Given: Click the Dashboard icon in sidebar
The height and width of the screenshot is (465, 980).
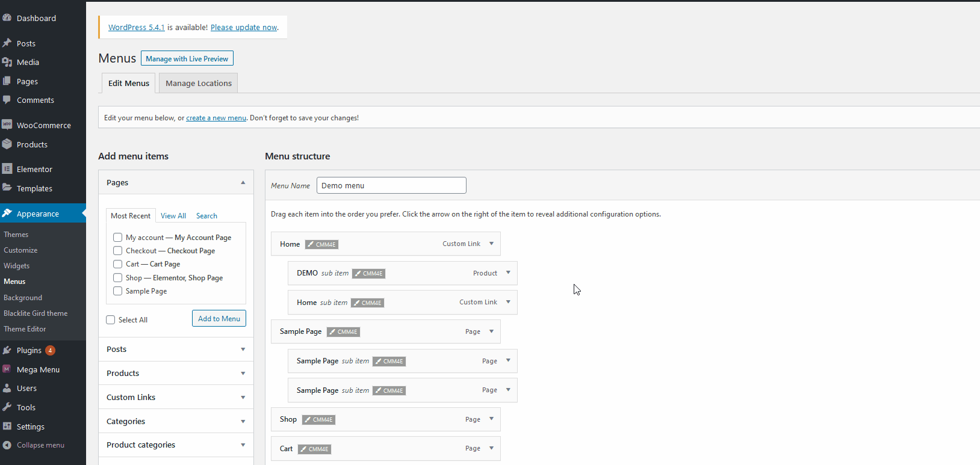Looking at the screenshot, I should pos(7,18).
